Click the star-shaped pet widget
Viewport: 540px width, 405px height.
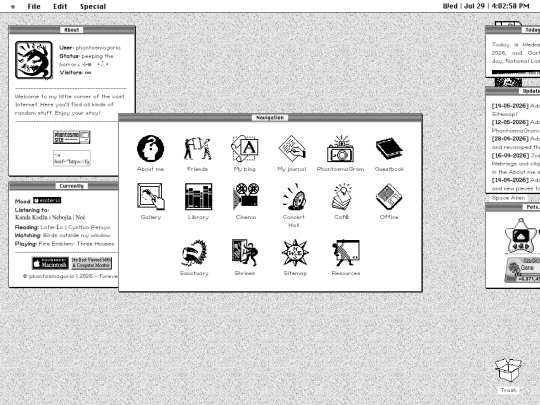(x=521, y=237)
